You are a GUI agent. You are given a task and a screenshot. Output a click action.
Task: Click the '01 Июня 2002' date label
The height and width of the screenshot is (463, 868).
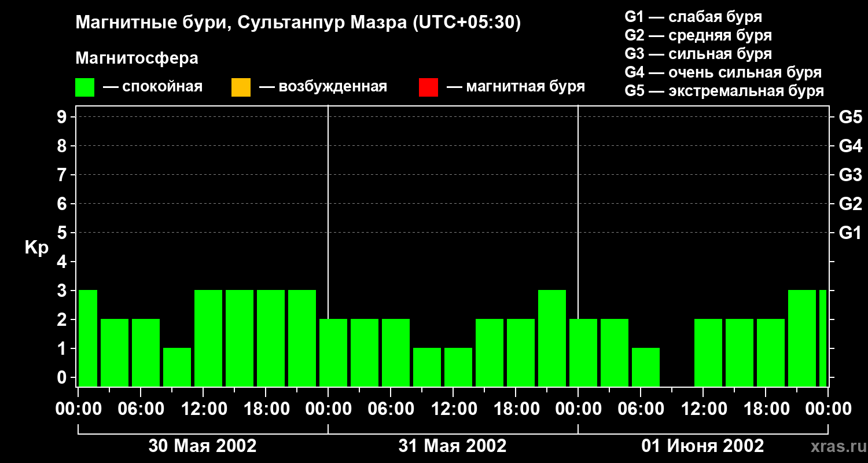point(703,446)
